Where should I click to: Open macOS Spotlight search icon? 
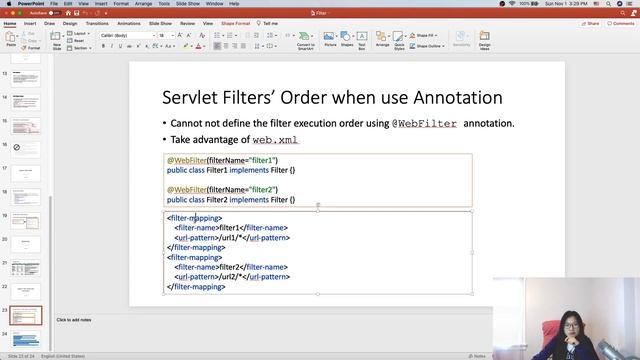click(608, 4)
